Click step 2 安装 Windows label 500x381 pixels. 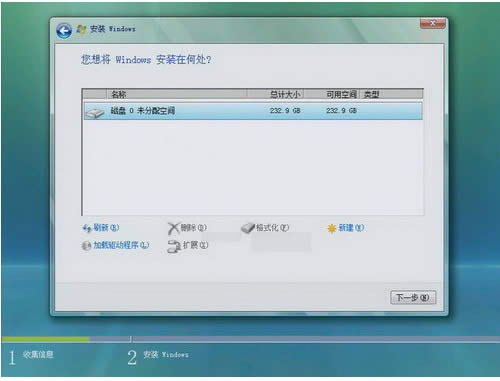tap(166, 355)
